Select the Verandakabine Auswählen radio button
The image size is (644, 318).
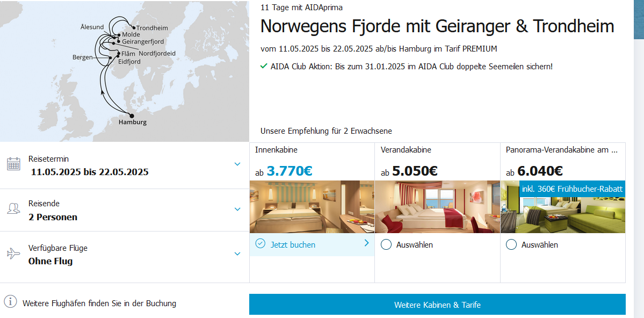[386, 245]
